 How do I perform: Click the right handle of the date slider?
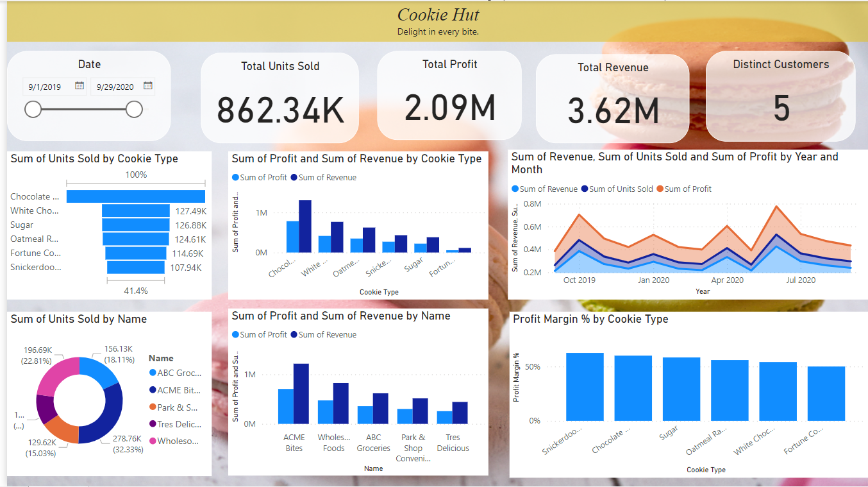[x=134, y=110]
